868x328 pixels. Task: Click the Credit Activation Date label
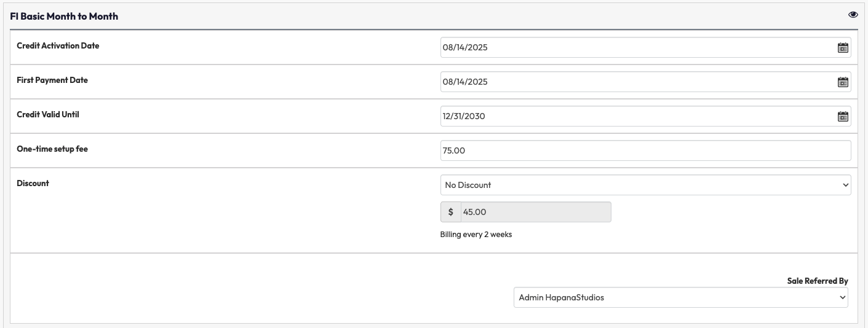click(x=58, y=46)
